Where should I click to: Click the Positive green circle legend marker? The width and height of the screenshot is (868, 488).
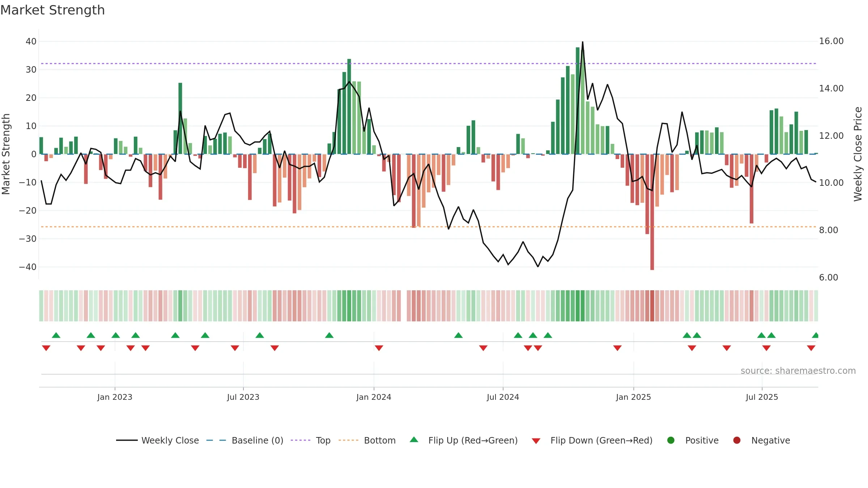[x=671, y=440]
